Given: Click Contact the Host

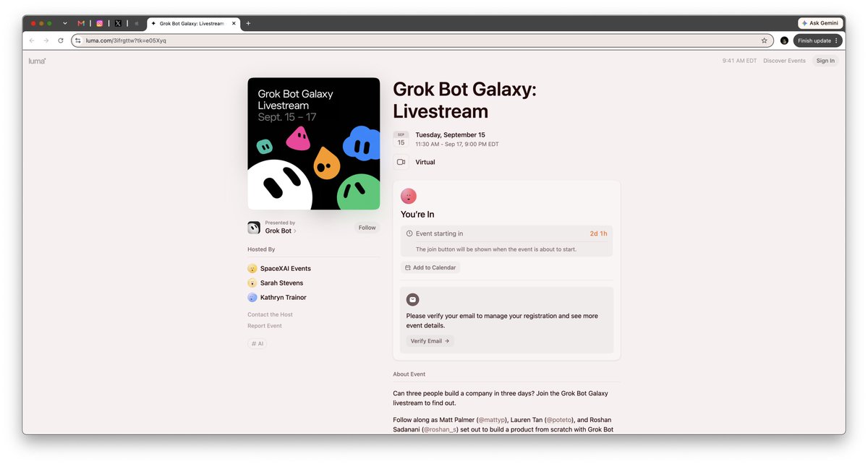Looking at the screenshot, I should pyautogui.click(x=270, y=314).
